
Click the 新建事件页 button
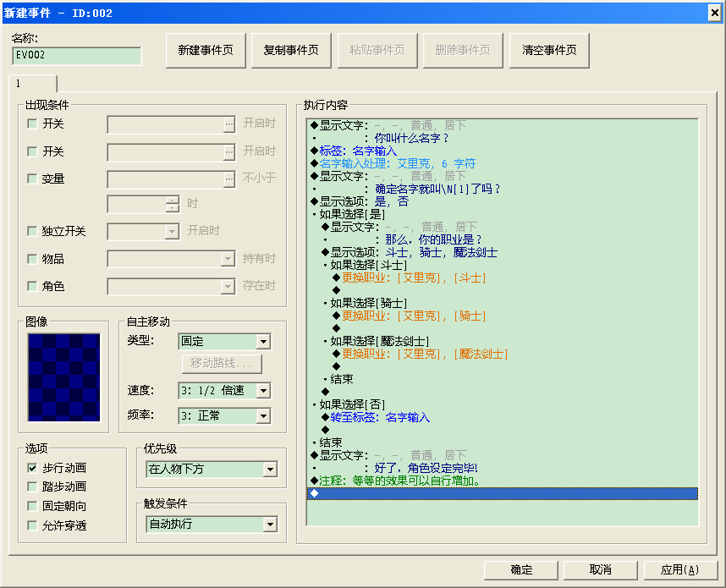(206, 51)
